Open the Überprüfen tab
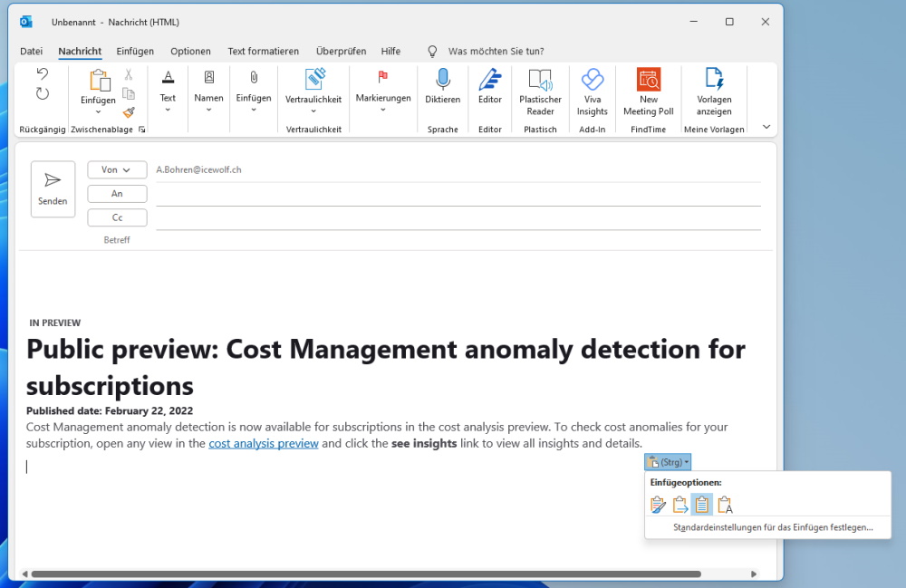This screenshot has width=906, height=588. click(x=341, y=51)
